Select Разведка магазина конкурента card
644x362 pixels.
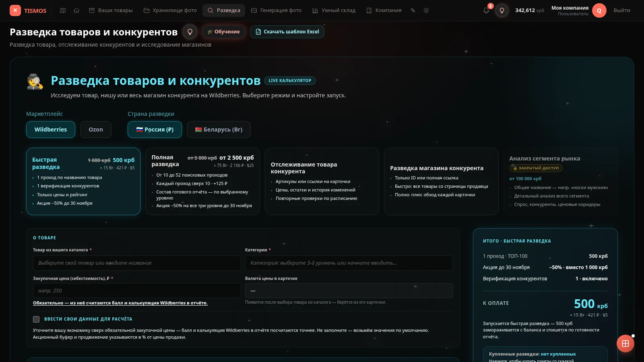pos(441,181)
